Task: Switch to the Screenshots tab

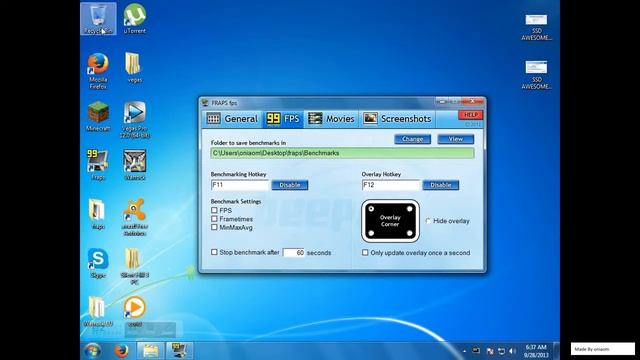Action: tap(398, 119)
